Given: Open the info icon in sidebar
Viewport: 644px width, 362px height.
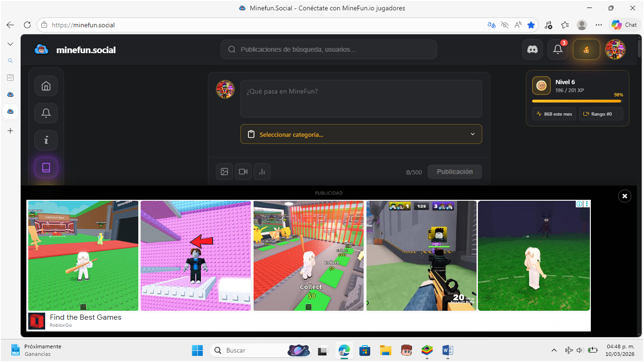Looking at the screenshot, I should pyautogui.click(x=46, y=140).
